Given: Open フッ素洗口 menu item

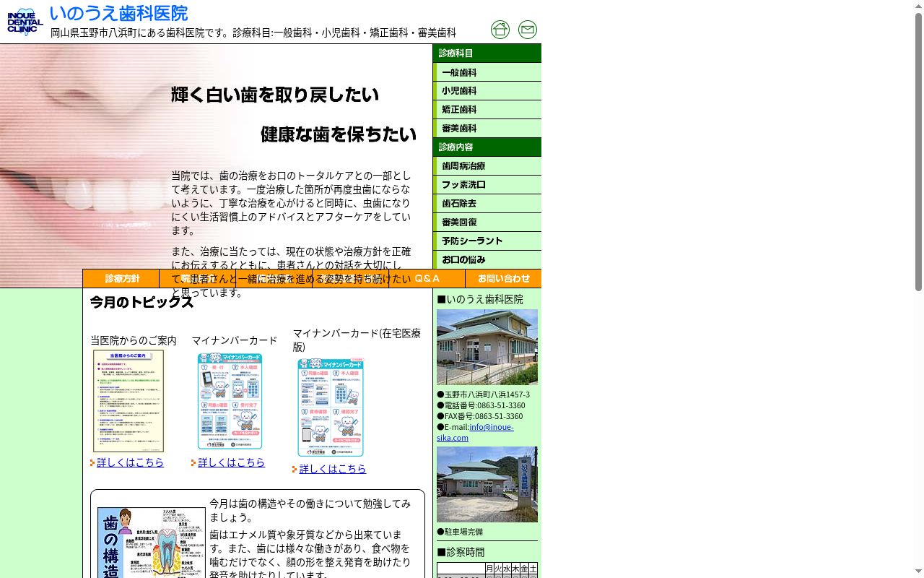Looking at the screenshot, I should point(487,185).
